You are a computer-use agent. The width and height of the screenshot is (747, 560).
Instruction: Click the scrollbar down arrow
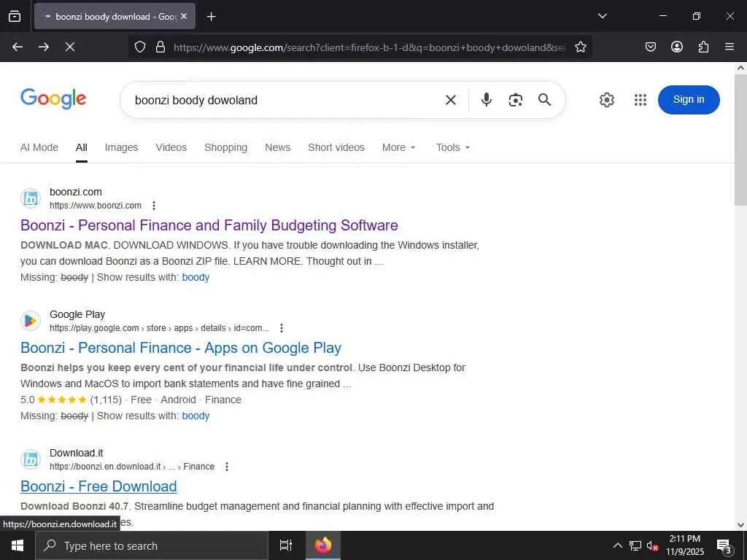[740, 525]
